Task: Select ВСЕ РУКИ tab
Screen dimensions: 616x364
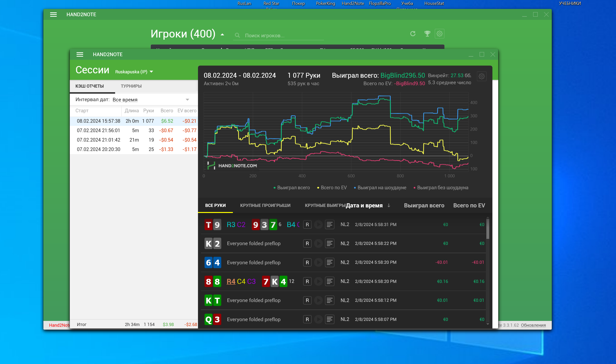Action: click(215, 205)
